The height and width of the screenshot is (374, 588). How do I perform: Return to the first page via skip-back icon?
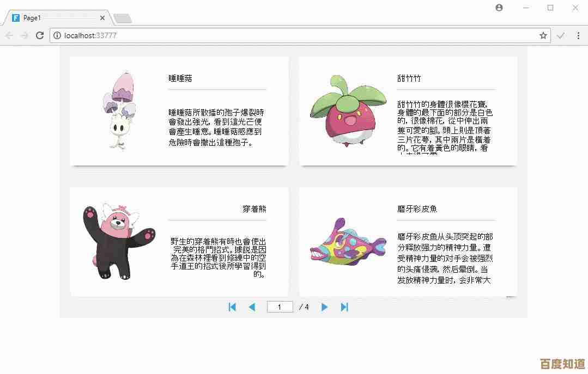(x=232, y=307)
